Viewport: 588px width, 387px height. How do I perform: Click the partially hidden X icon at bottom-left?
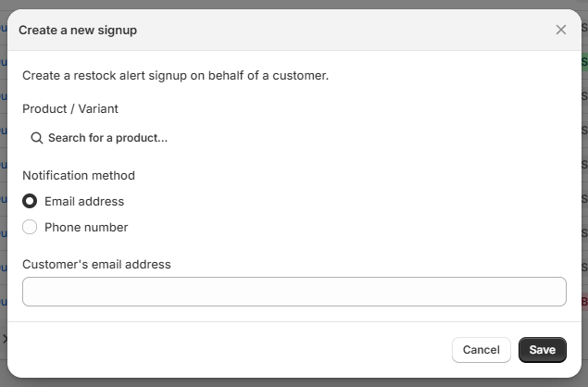point(4,339)
